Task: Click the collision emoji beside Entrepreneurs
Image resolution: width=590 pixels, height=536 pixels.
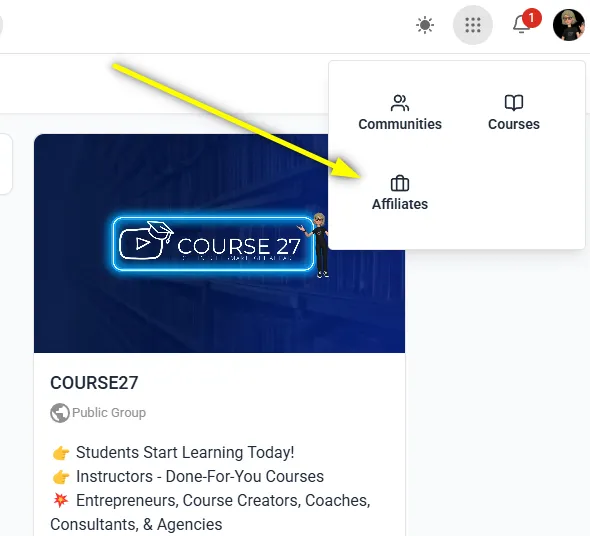Action: 61,500
